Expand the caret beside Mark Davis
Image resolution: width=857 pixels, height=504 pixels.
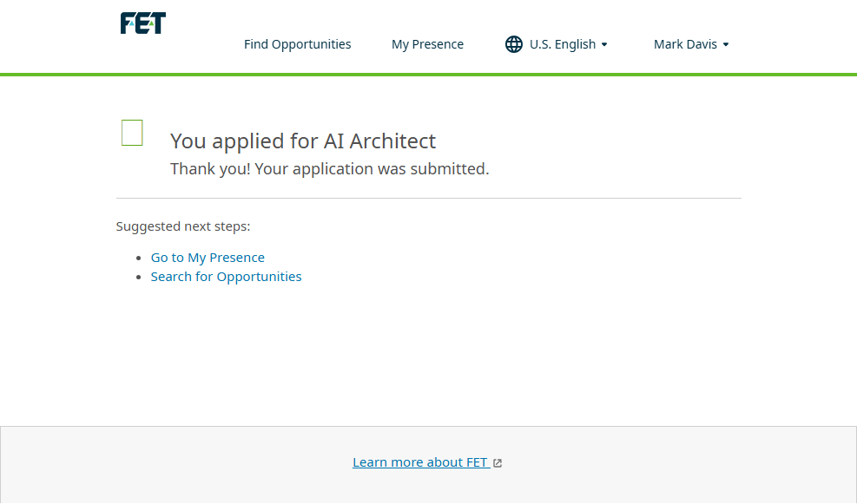pos(726,44)
